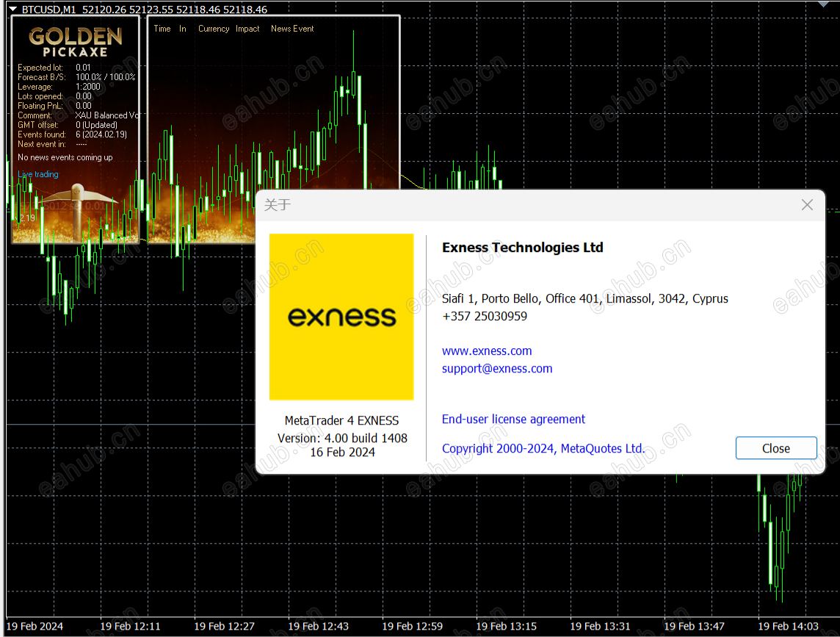Click the 16 Feb 2024 build date
Viewport: 840px width, 637px height.
pyautogui.click(x=342, y=452)
